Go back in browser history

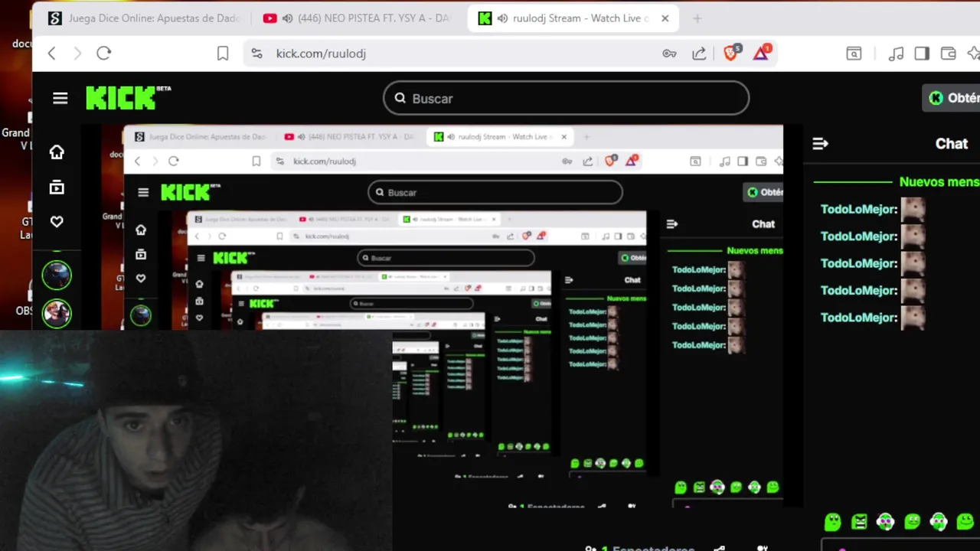(x=51, y=54)
